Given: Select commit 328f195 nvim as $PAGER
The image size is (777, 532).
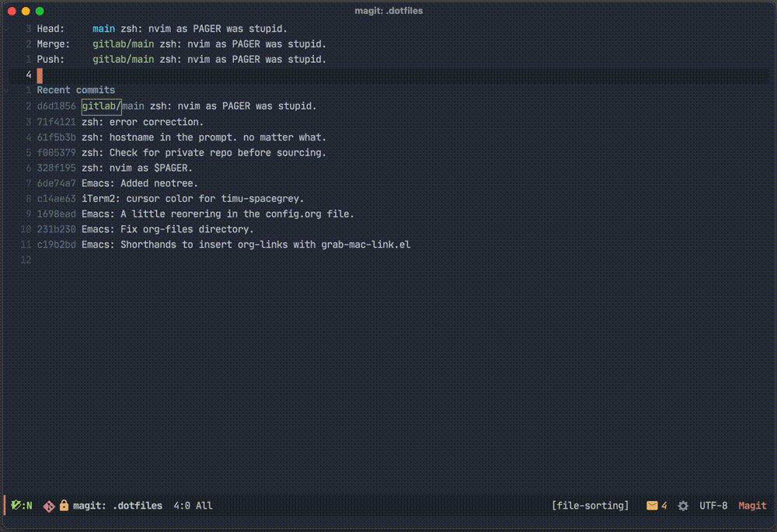Looking at the screenshot, I should [x=114, y=168].
